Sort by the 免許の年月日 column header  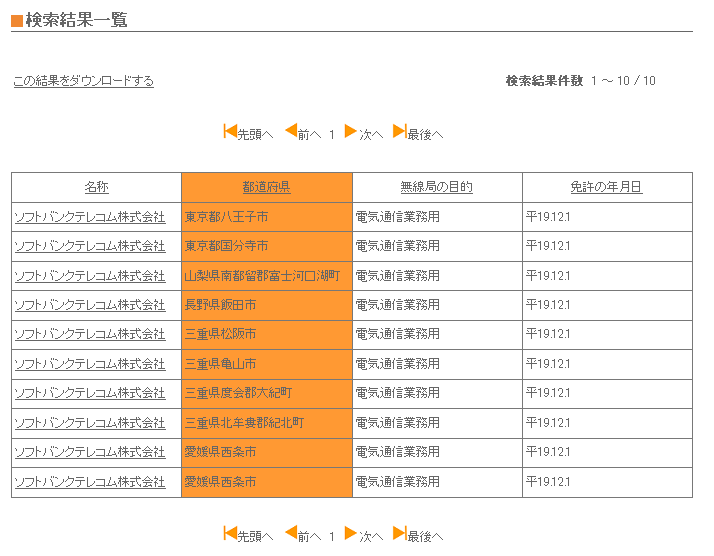[606, 187]
